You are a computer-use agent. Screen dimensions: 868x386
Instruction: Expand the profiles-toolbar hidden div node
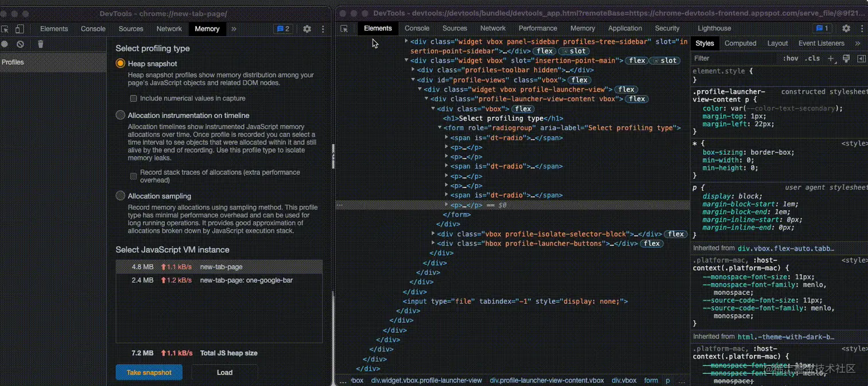(413, 70)
